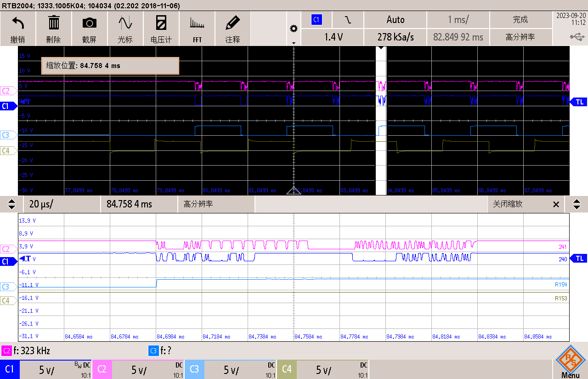The height and width of the screenshot is (379, 588).
Task: Click the 240 label in zoom window
Action: point(562,259)
